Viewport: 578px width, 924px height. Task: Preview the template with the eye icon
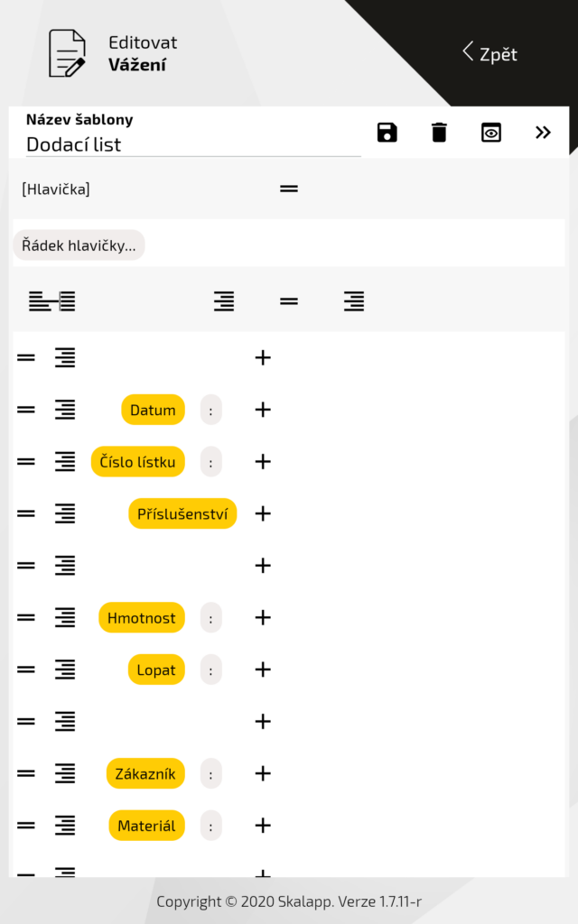click(491, 133)
